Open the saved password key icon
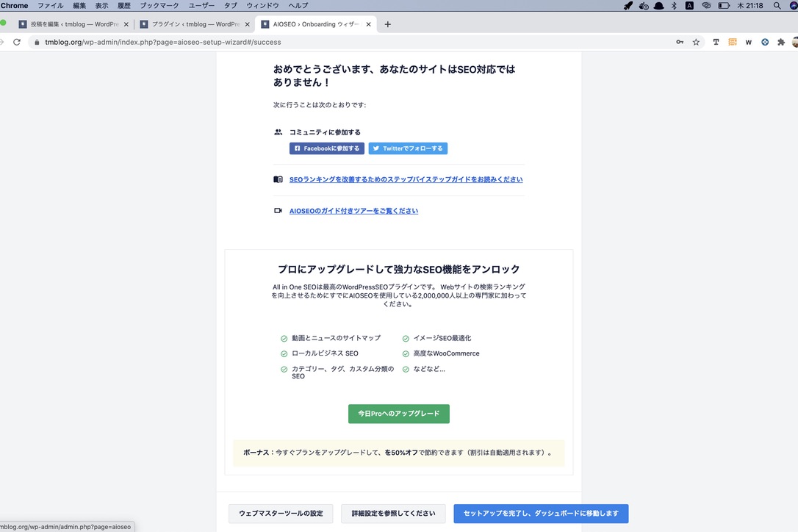This screenshot has height=532, width=798. point(680,43)
